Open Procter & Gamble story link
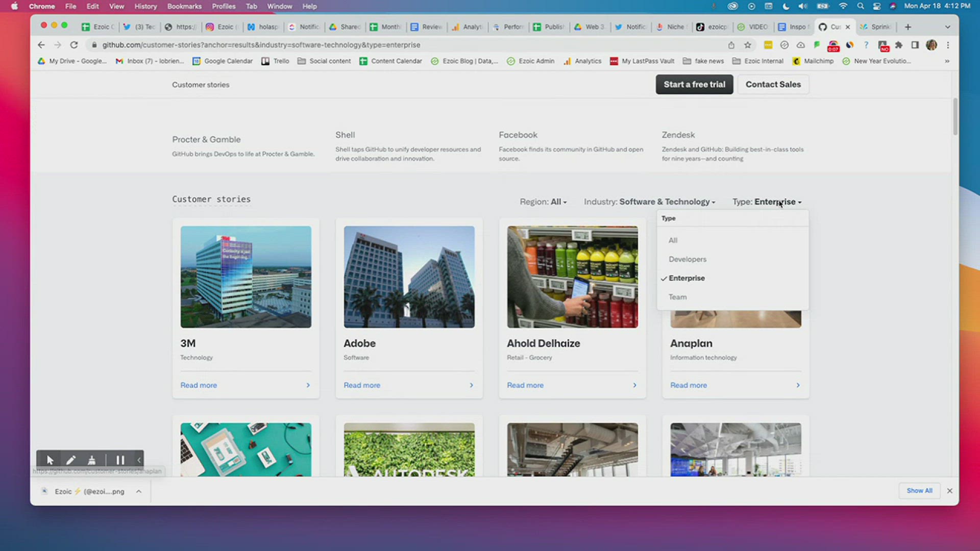 (x=206, y=139)
